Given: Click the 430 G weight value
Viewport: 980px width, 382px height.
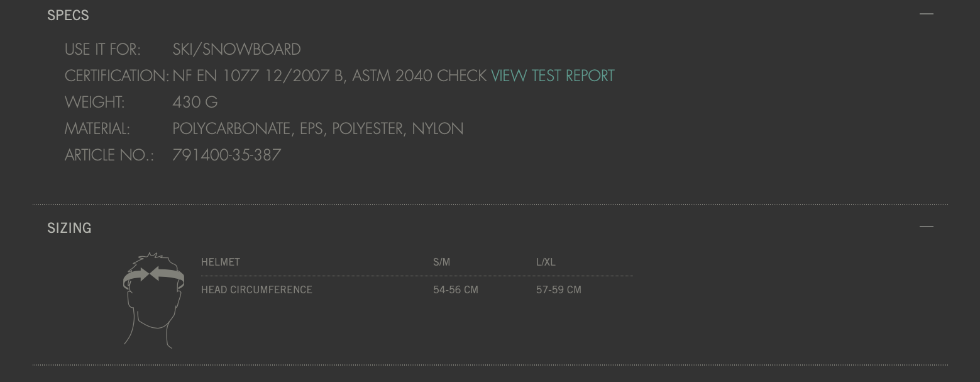Looking at the screenshot, I should click(x=195, y=102).
